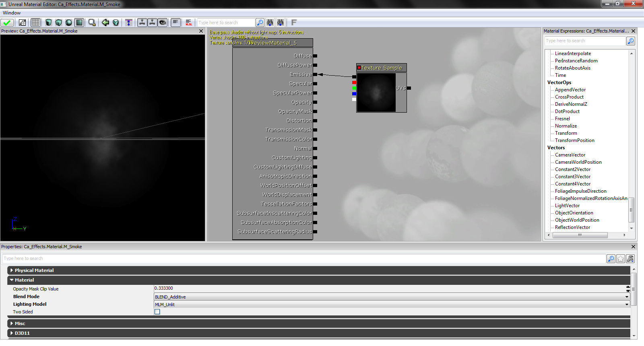The width and height of the screenshot is (644, 346).
Task: Click the wrench options icon in Properties
Action: pyautogui.click(x=630, y=259)
